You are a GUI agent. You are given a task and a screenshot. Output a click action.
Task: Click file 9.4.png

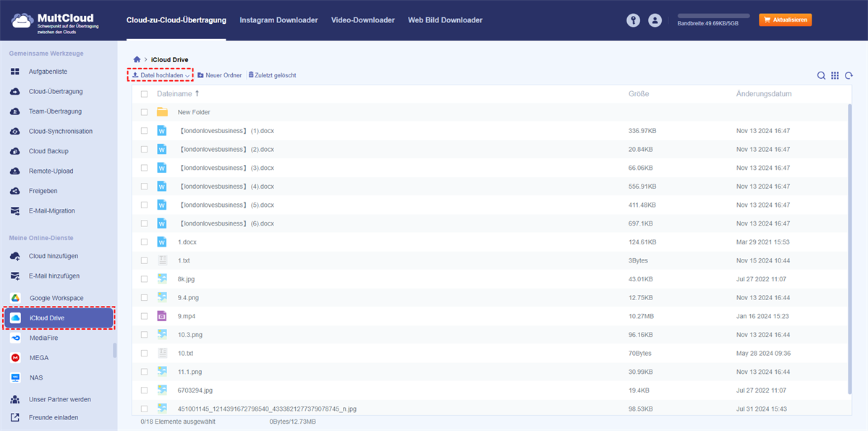coord(189,298)
